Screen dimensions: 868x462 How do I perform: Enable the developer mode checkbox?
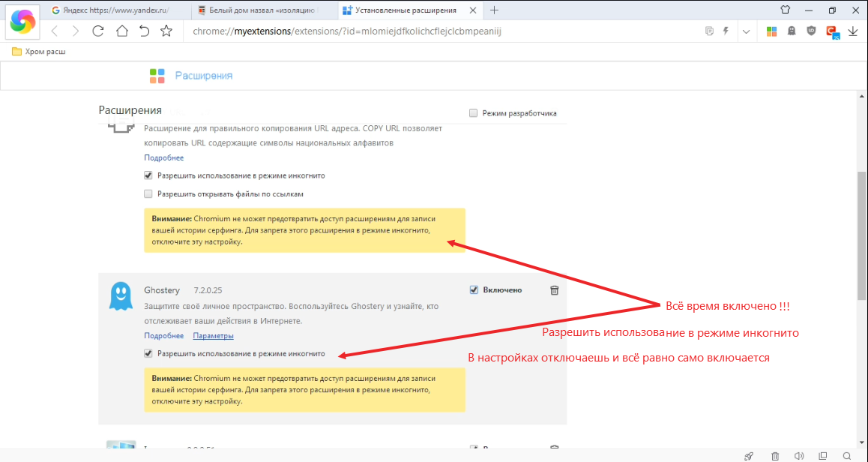[x=473, y=113]
